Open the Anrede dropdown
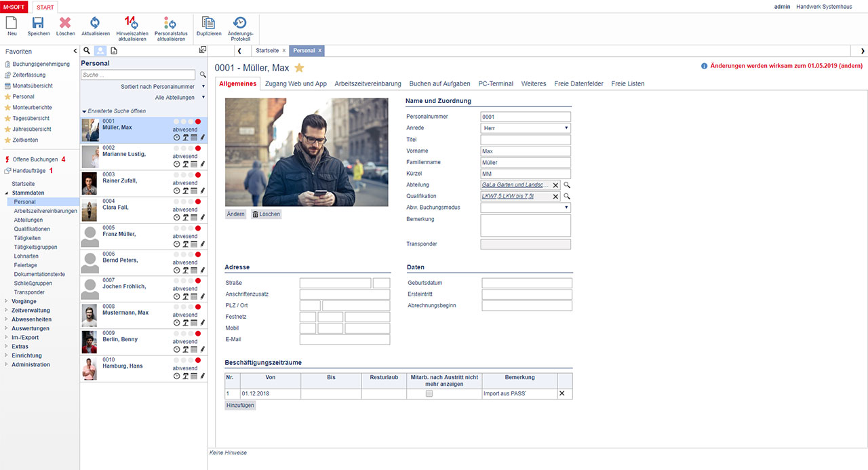This screenshot has height=470, width=868. pyautogui.click(x=526, y=128)
